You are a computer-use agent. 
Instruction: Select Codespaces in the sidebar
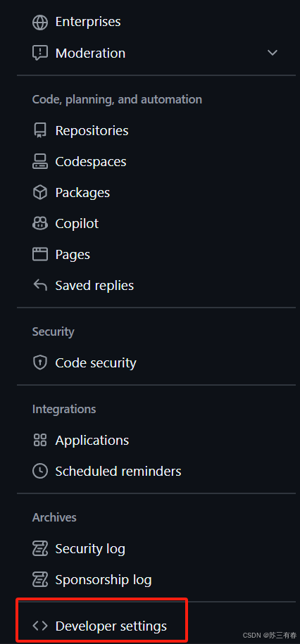[156, 161]
